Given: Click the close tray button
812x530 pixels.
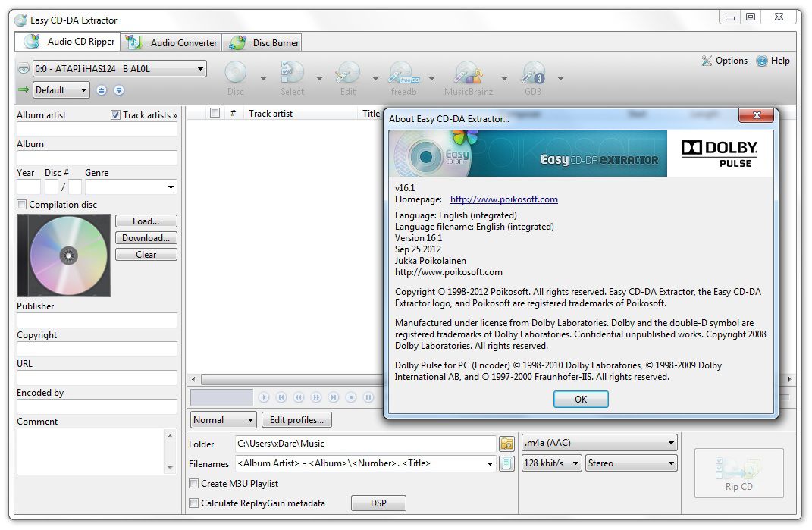Looking at the screenshot, I should (x=119, y=90).
